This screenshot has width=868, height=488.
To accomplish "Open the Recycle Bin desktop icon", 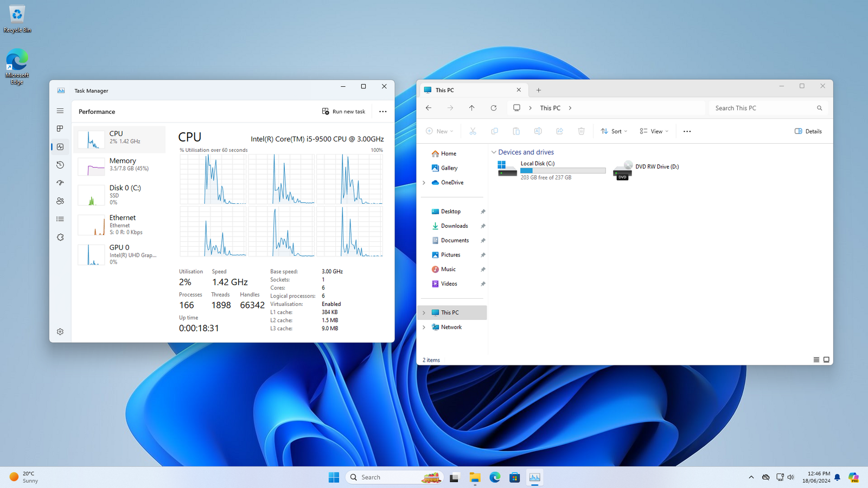I will pyautogui.click(x=17, y=19).
